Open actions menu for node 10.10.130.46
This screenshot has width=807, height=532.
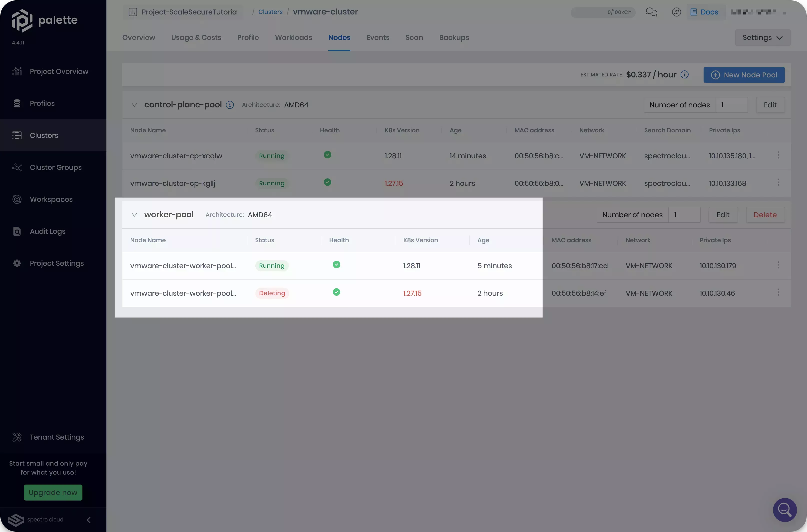tap(778, 292)
